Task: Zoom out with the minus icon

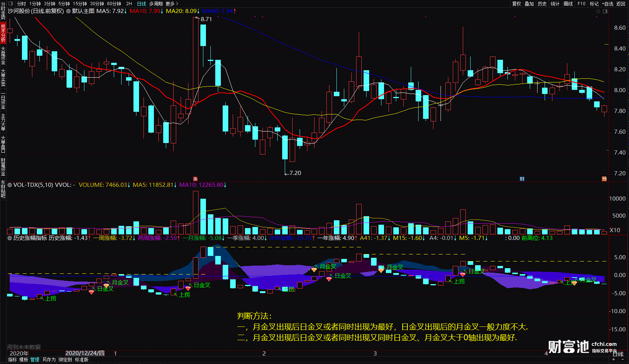Action: pos(622,360)
